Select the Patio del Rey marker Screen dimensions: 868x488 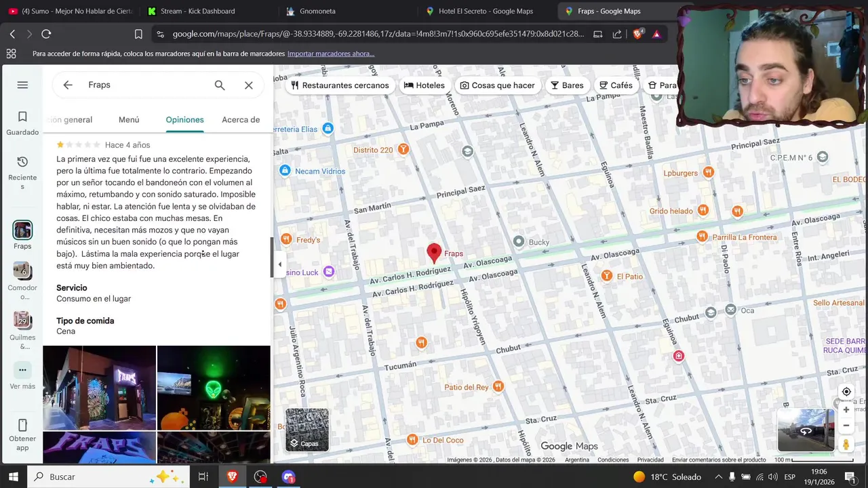[498, 386]
